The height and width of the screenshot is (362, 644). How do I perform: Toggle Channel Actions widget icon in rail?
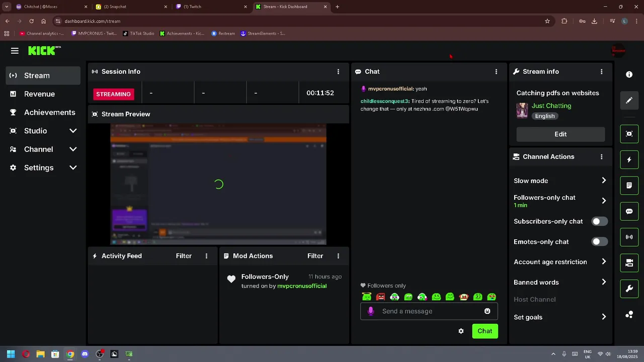[629, 263]
